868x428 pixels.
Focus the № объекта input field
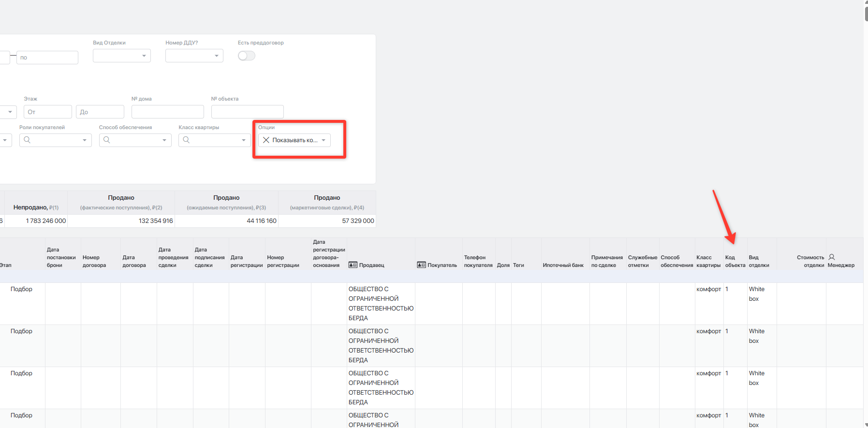point(248,112)
